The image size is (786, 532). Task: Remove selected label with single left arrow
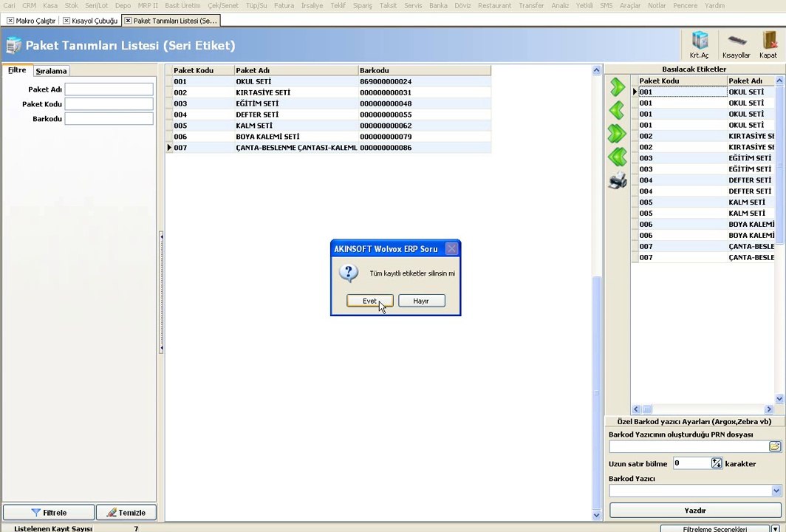point(618,110)
